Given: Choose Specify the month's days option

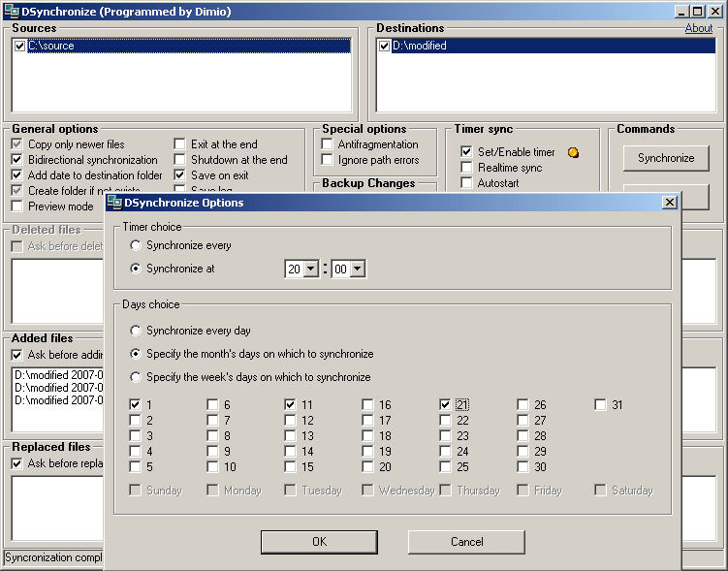Looking at the screenshot, I should 136,354.
